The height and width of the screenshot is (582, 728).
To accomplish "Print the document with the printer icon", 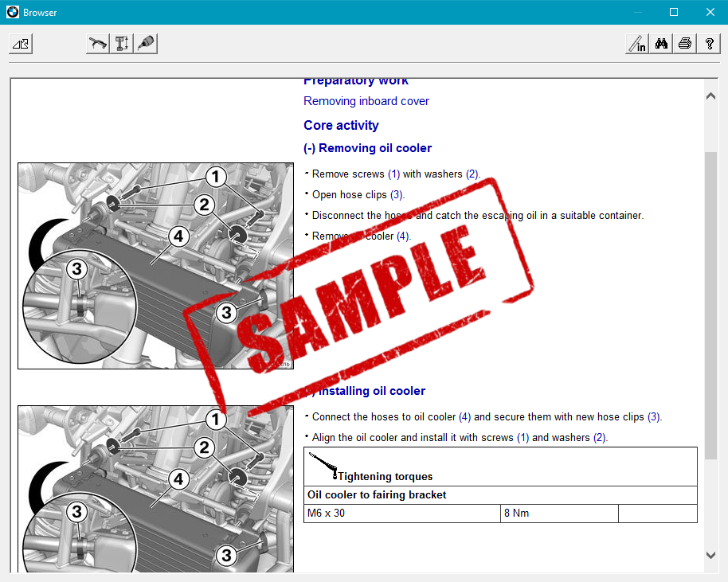I will [x=685, y=44].
